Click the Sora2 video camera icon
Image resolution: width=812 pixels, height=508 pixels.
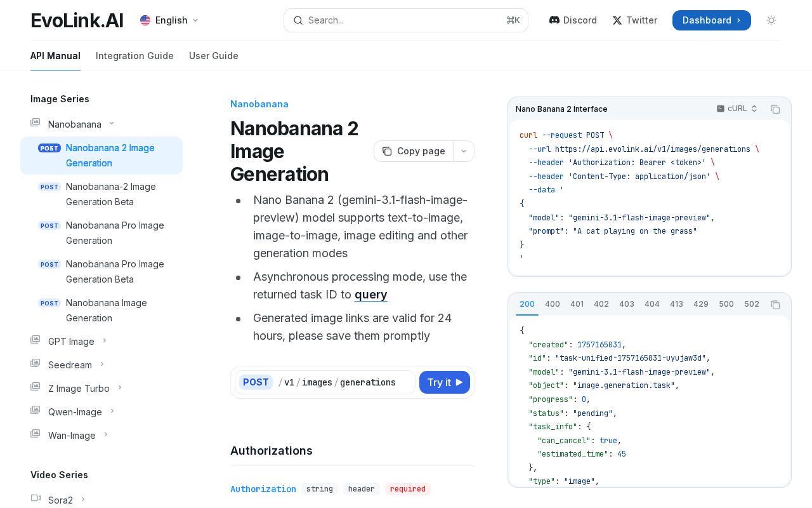36,499
